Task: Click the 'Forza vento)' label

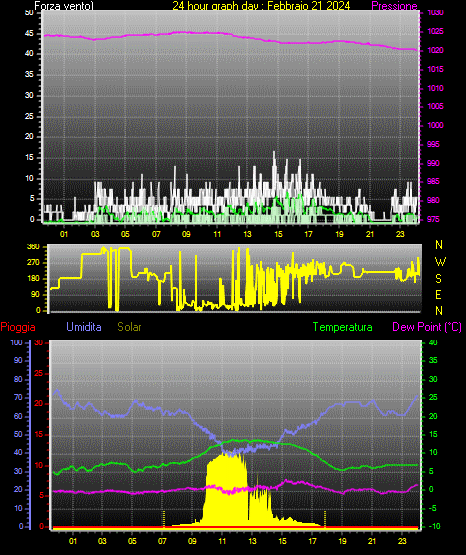Action: coord(64,6)
